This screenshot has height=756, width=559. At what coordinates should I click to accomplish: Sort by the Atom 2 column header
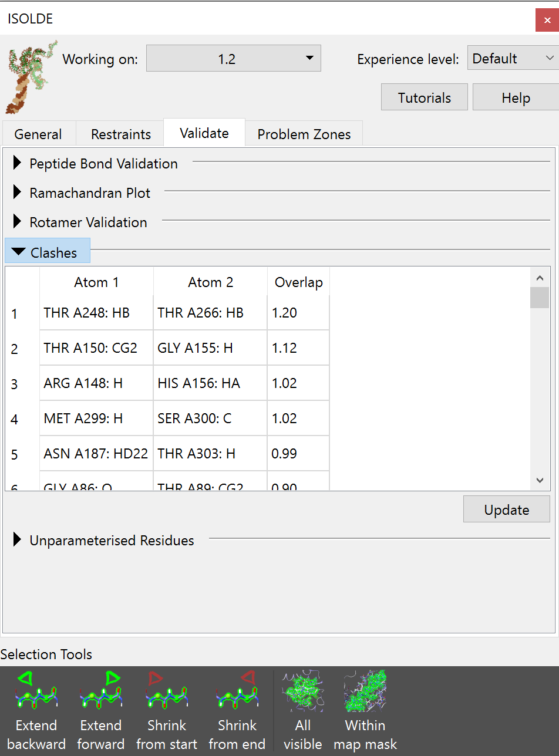pyautogui.click(x=210, y=282)
